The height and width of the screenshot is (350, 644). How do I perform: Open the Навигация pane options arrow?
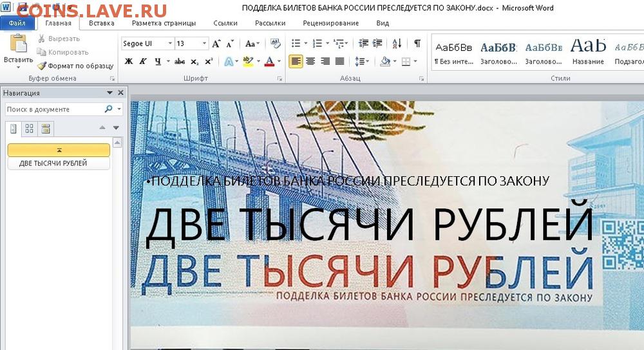pos(109,93)
